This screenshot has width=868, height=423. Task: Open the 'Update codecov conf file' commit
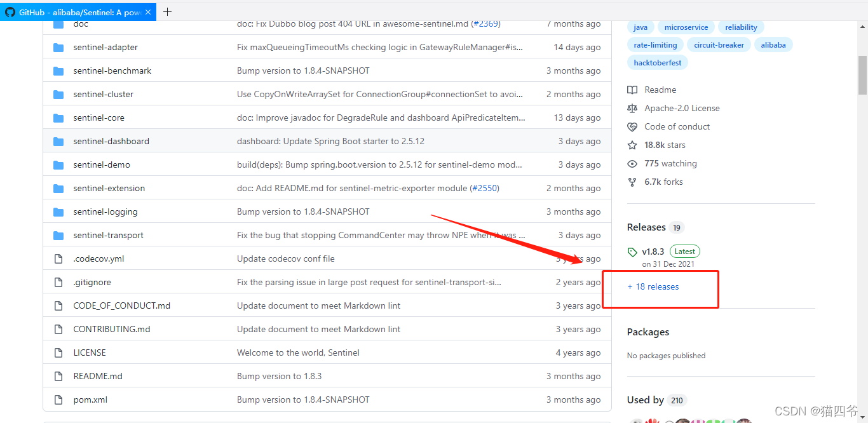[286, 259]
